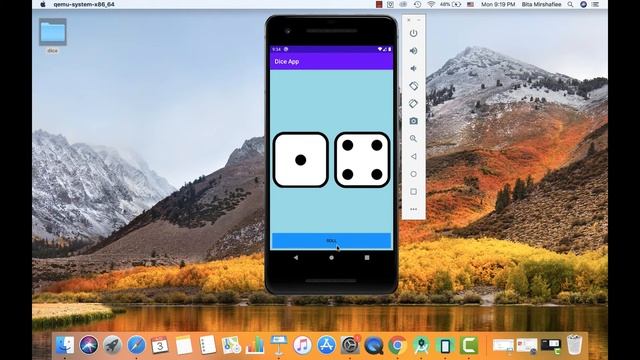
Task: Open emulator extended controls three-dots menu
Action: (413, 209)
